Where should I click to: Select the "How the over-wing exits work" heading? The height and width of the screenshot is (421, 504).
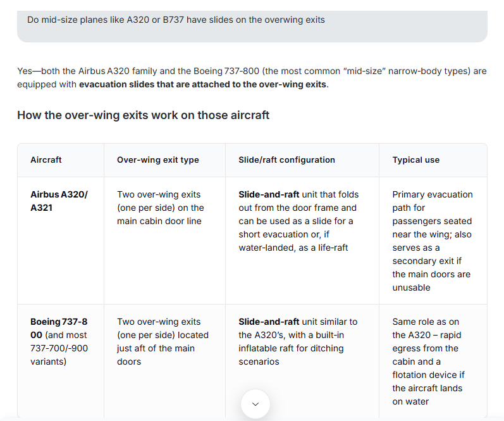[x=143, y=115]
